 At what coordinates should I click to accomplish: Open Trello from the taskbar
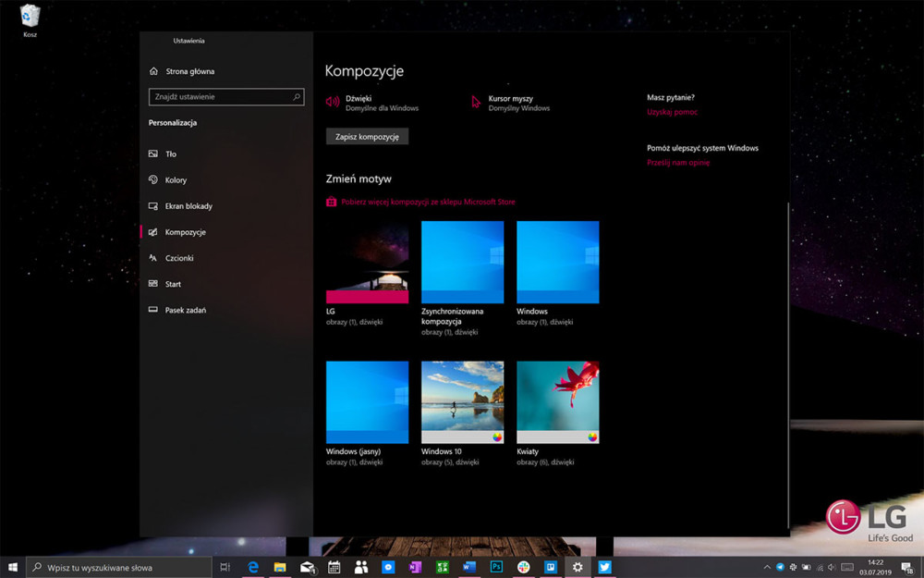click(x=551, y=568)
